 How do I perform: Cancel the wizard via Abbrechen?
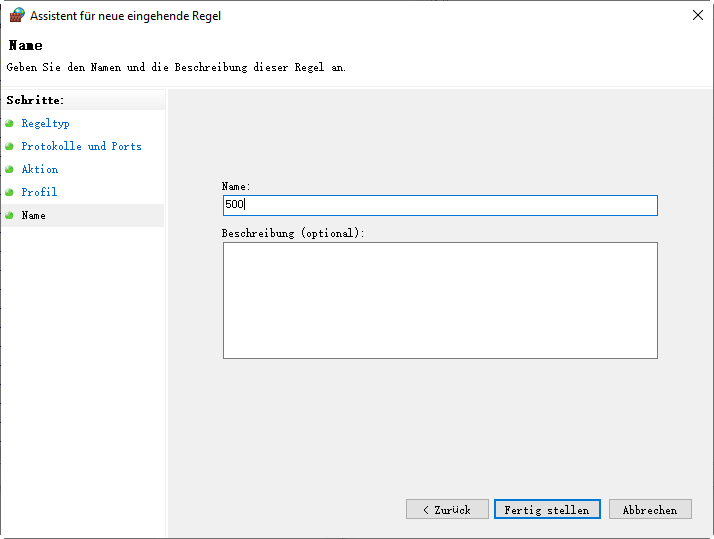650,510
